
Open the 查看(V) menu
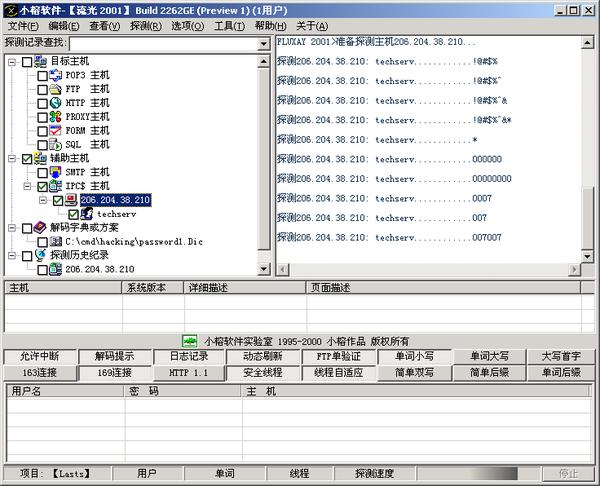click(x=104, y=26)
